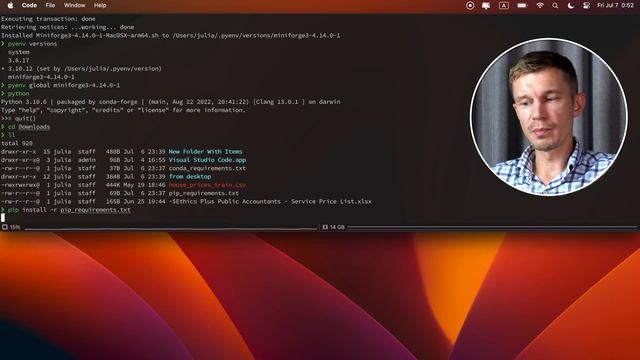
Task: Click the '3.10.12 (set by' version line
Action: pyautogui.click(x=81, y=69)
